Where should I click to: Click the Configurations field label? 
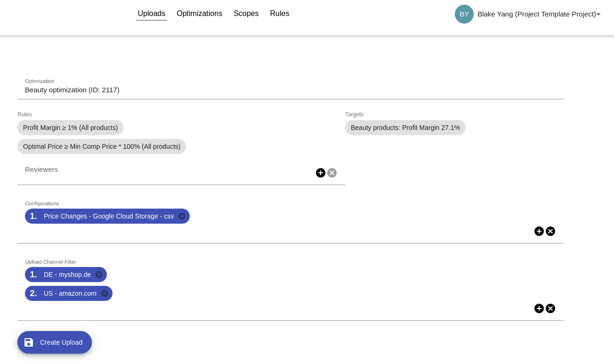42,203
